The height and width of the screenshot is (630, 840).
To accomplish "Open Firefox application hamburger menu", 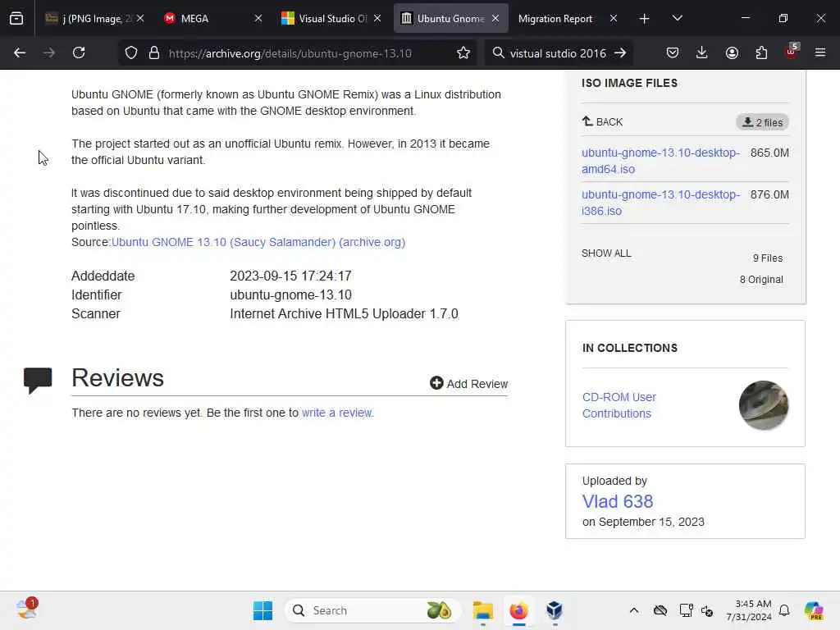I will pyautogui.click(x=820, y=52).
